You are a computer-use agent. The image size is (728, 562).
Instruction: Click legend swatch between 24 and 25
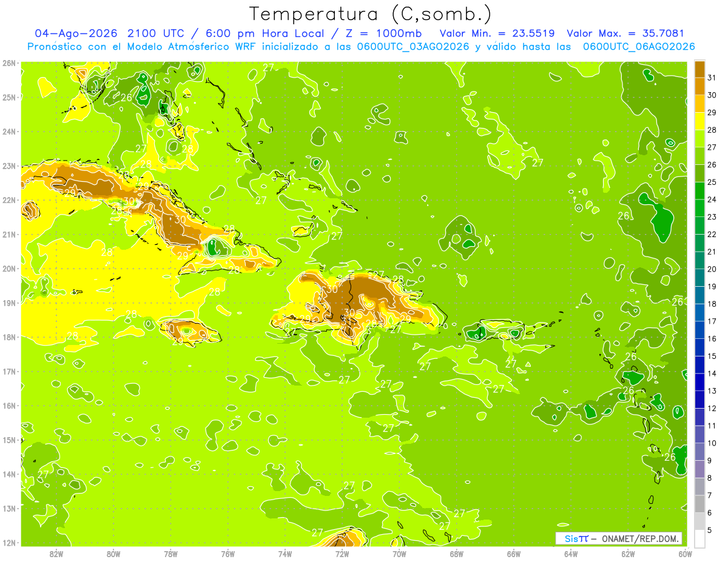point(699,190)
